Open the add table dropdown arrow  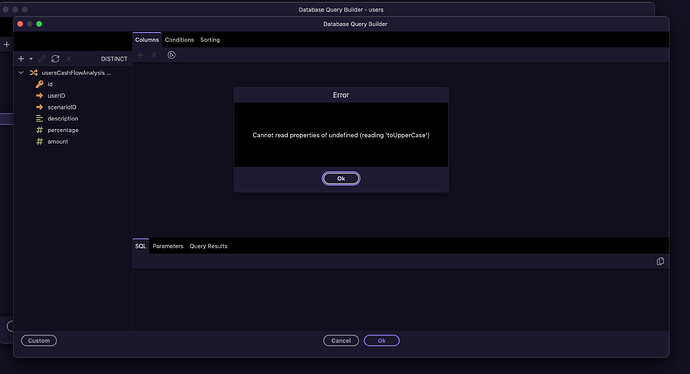[x=31, y=59]
